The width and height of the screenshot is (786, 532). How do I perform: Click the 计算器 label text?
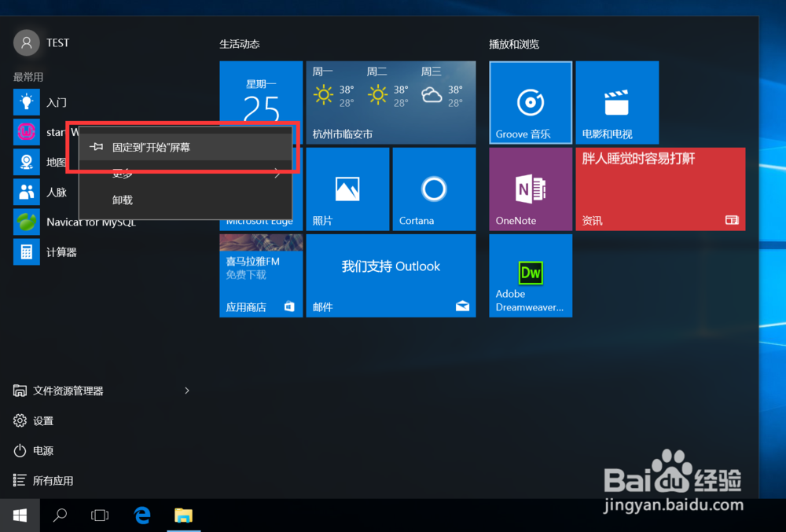61,252
